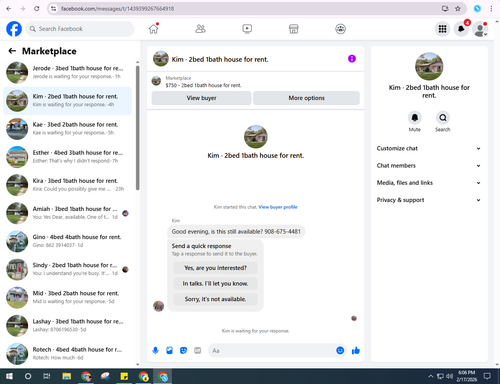Click the purple conversation info icon

click(x=352, y=59)
